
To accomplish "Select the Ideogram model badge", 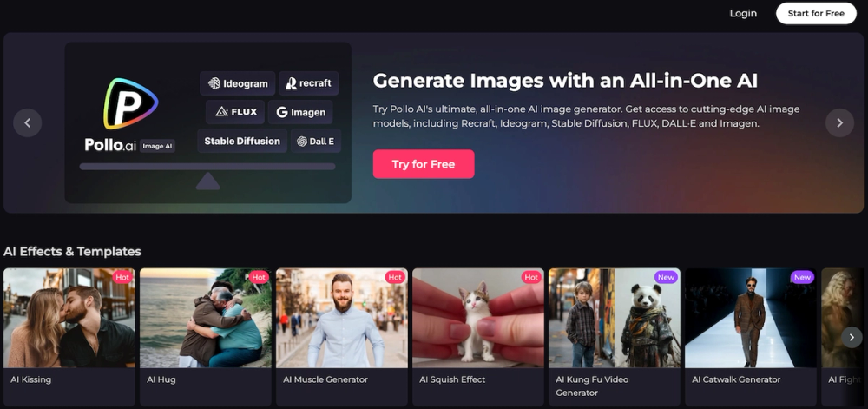I will point(238,83).
